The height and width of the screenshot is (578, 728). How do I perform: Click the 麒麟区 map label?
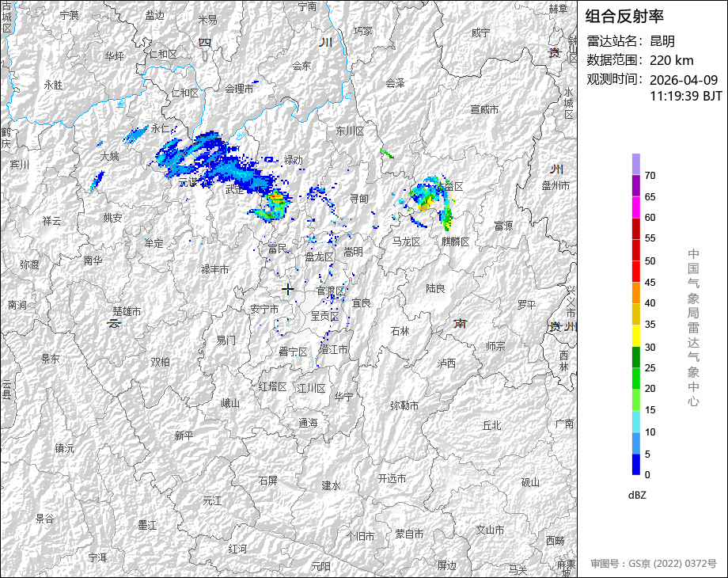click(456, 241)
